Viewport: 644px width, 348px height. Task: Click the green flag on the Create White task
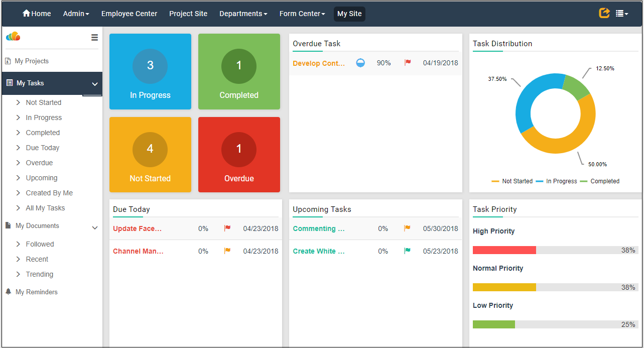(407, 251)
